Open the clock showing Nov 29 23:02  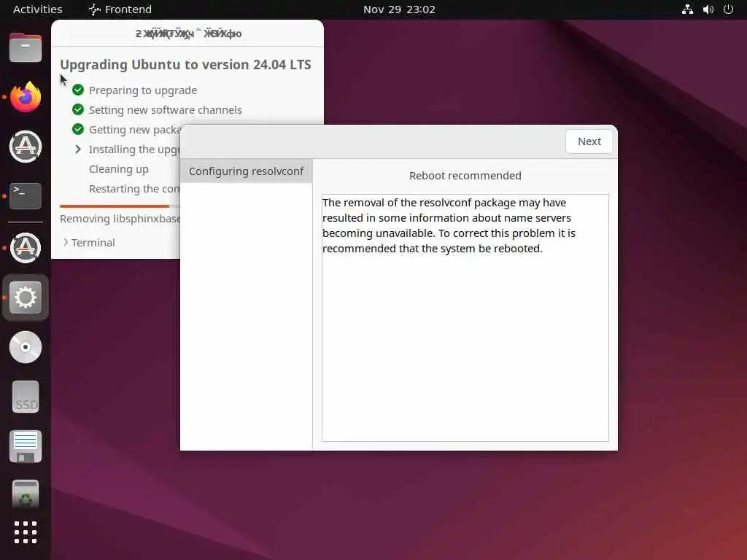tap(399, 9)
